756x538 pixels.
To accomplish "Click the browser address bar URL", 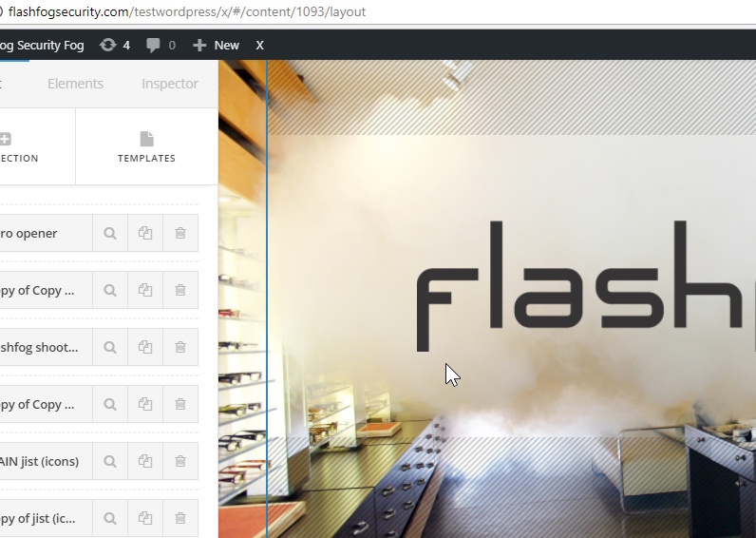I will [x=187, y=11].
